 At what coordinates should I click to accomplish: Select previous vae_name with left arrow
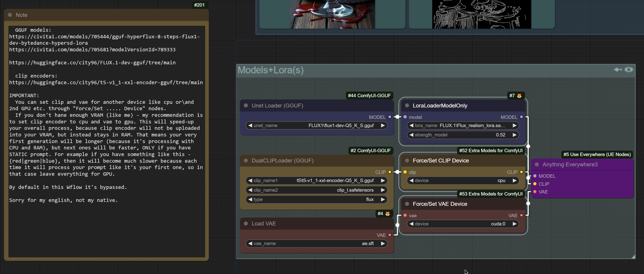tap(250, 243)
